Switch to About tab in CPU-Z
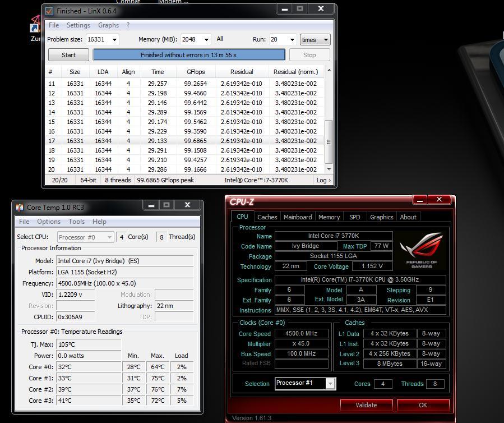 (x=408, y=217)
